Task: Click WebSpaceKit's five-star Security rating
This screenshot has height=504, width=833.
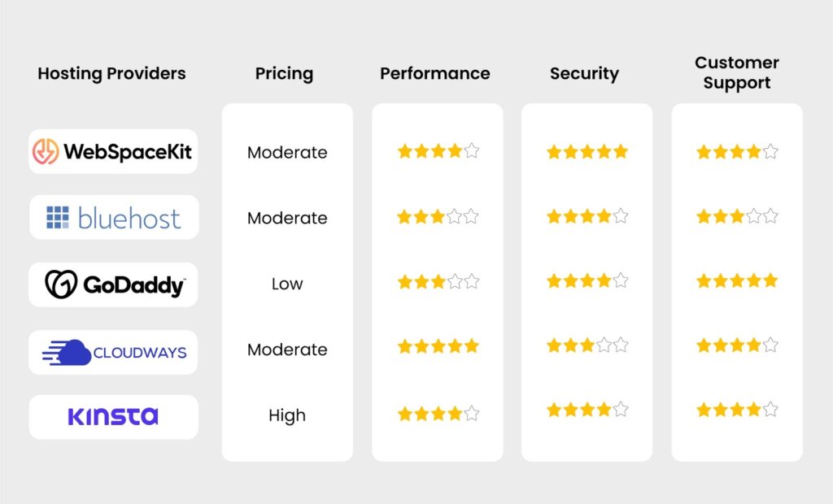Action: (x=587, y=152)
